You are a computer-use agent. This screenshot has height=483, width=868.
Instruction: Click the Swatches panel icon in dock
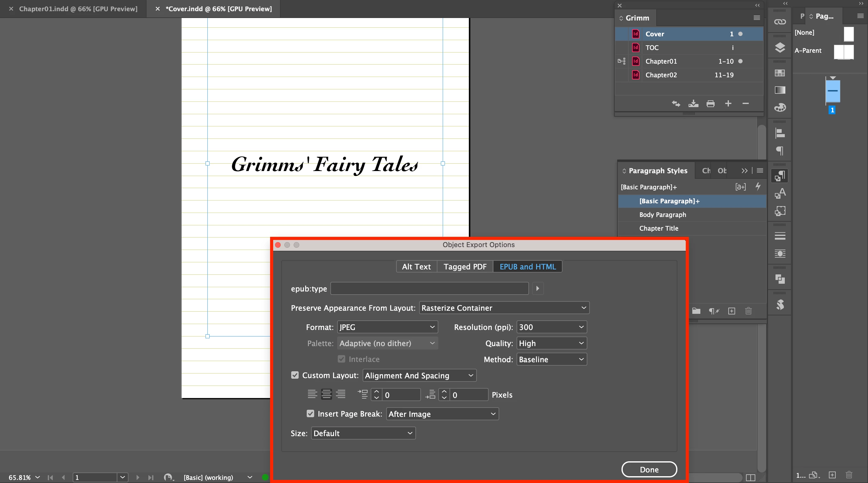(x=780, y=73)
